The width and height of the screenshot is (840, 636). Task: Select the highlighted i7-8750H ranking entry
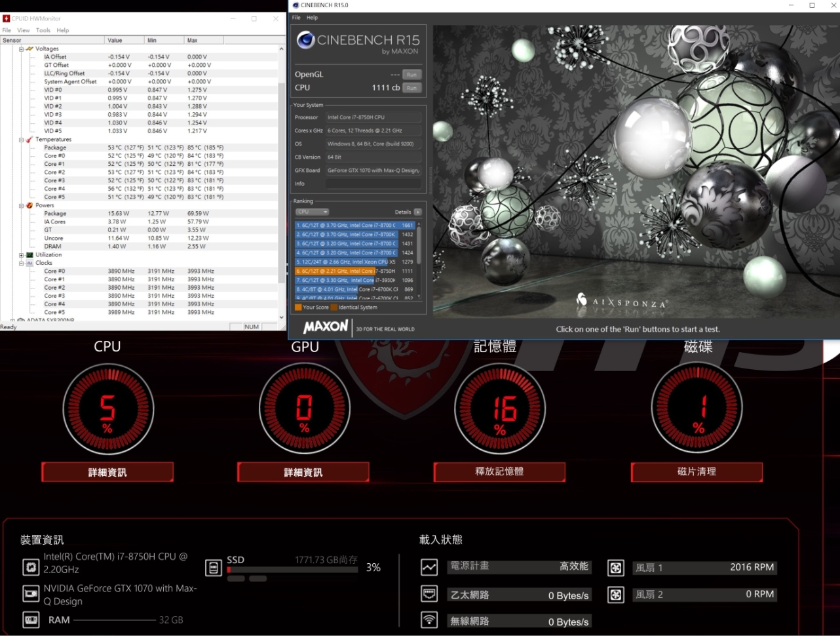[355, 271]
